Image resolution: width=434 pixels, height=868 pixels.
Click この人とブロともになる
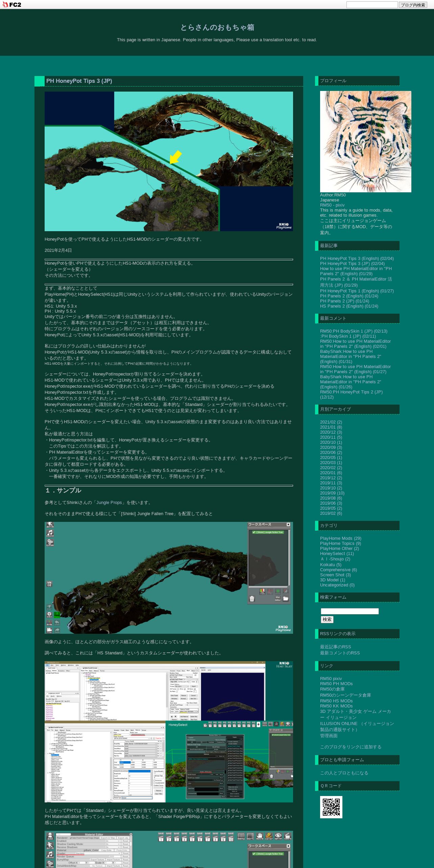[344, 773]
